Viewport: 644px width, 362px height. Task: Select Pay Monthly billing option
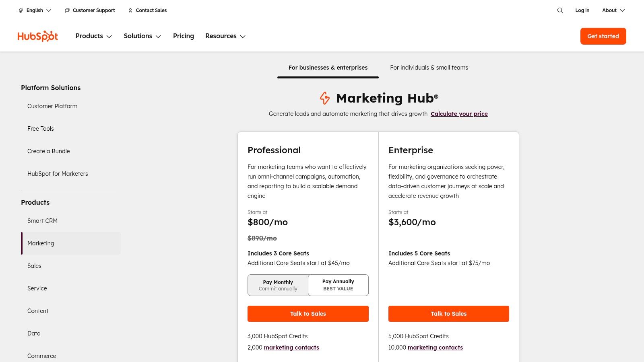(x=278, y=285)
